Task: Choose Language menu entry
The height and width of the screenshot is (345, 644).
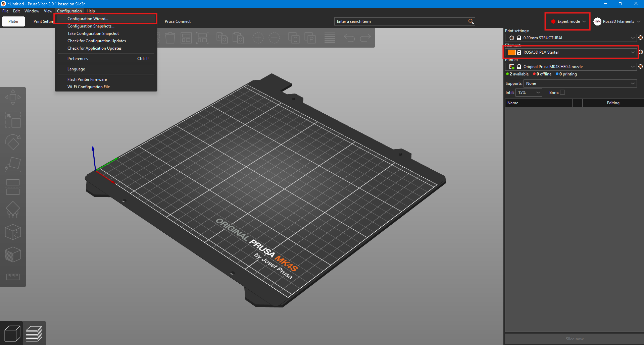Action: coord(106,69)
